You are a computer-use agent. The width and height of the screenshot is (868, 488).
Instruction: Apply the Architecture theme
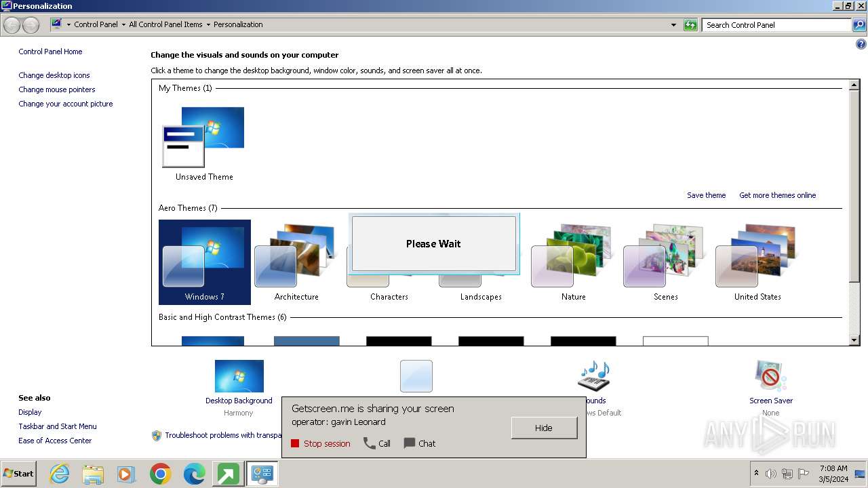296,262
